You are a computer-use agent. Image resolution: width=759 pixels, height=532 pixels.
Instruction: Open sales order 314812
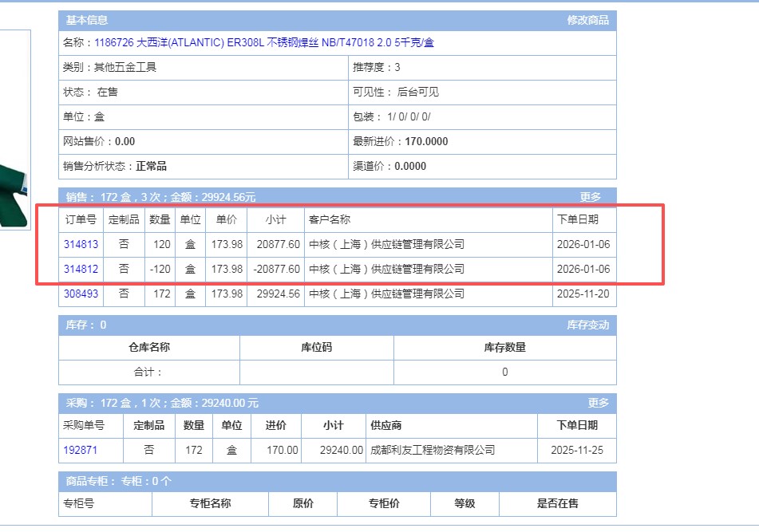click(x=81, y=269)
